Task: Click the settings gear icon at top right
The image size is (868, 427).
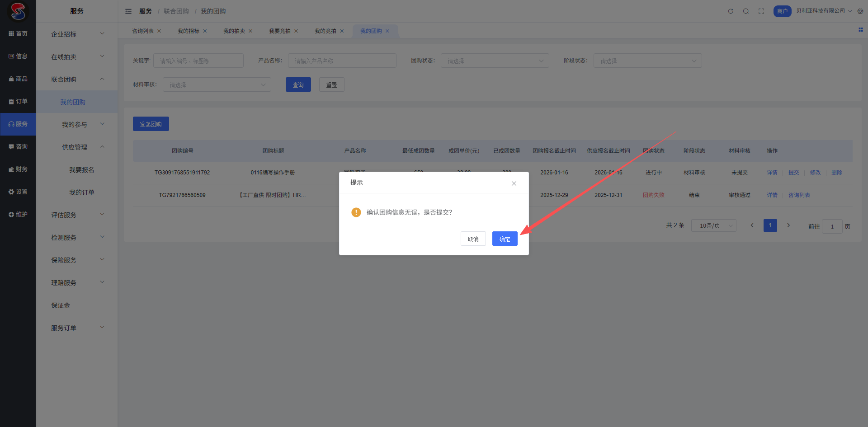Action: pyautogui.click(x=860, y=11)
